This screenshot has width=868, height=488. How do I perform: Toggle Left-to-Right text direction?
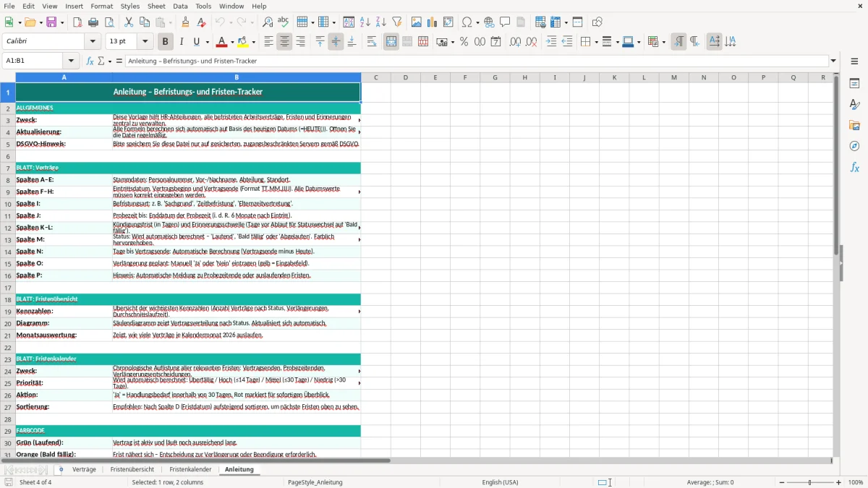(678, 42)
